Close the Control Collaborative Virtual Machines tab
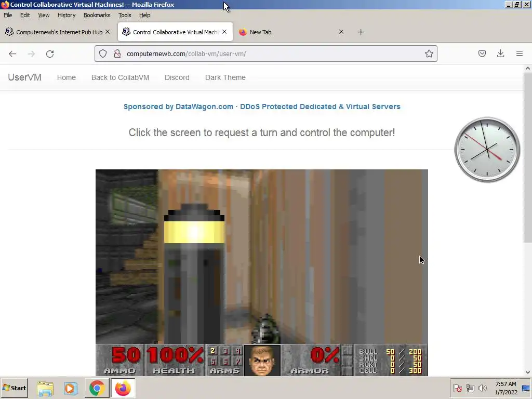The height and width of the screenshot is (399, 532). click(224, 32)
